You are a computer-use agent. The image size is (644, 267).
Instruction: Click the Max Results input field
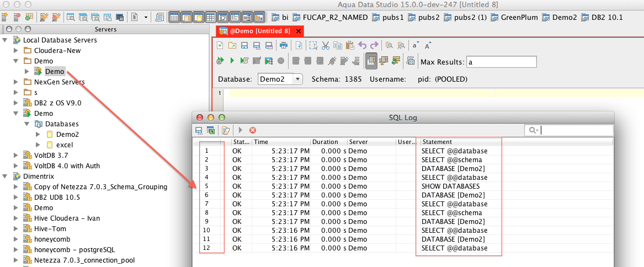pos(502,62)
